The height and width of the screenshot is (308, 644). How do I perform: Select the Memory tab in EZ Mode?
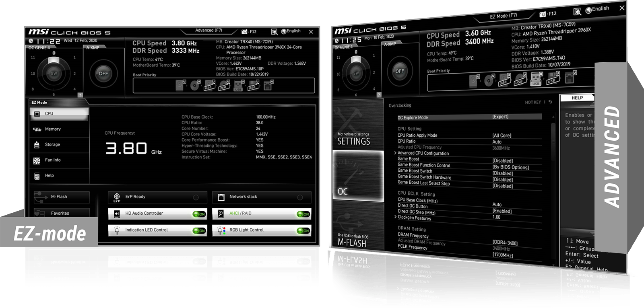pyautogui.click(x=53, y=129)
